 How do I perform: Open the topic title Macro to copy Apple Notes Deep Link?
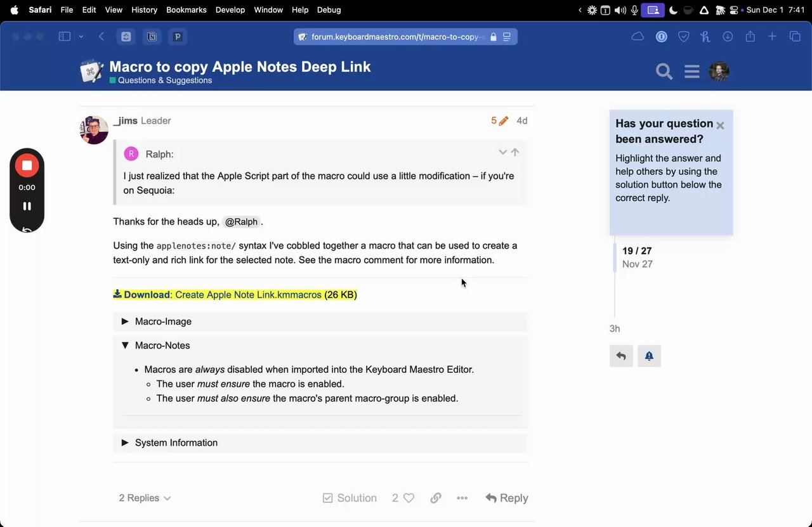pyautogui.click(x=240, y=67)
